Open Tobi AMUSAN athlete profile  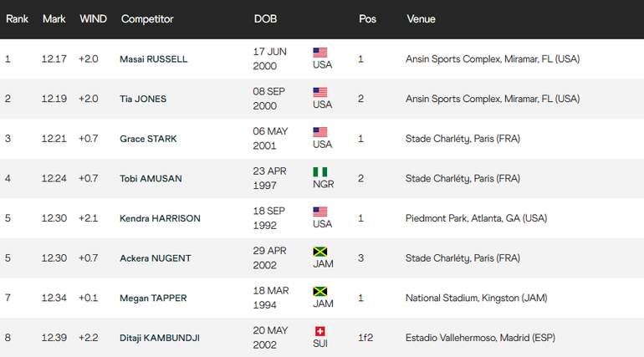(151, 179)
